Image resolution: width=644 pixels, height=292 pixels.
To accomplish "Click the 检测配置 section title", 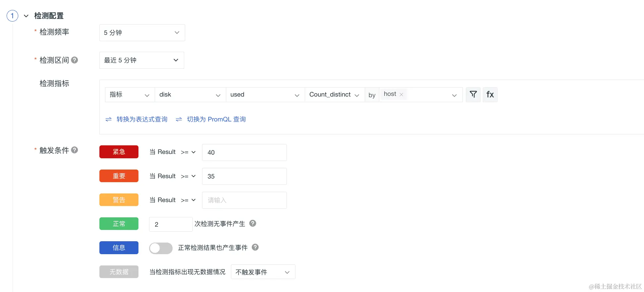I will click(49, 16).
